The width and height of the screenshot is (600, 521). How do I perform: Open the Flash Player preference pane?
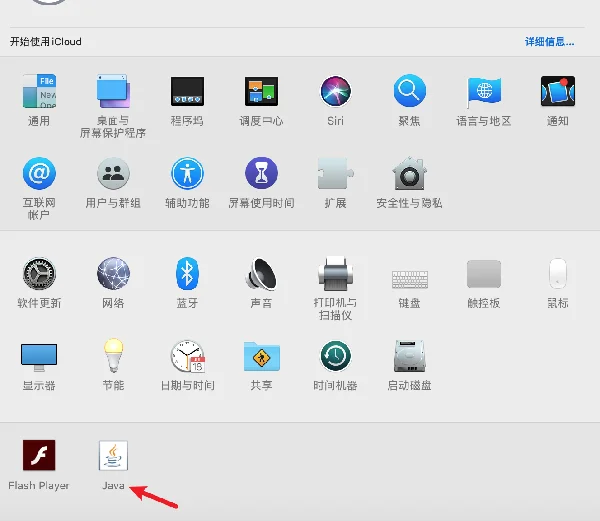point(39,455)
